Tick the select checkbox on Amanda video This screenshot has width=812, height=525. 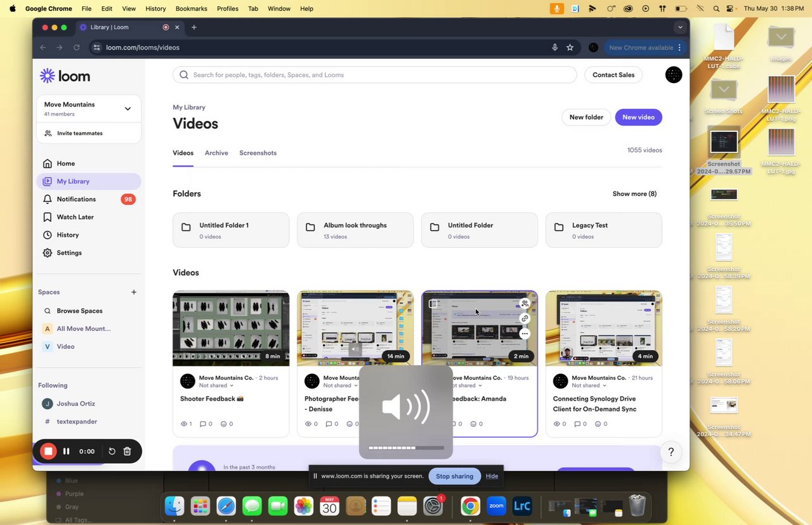pos(433,304)
